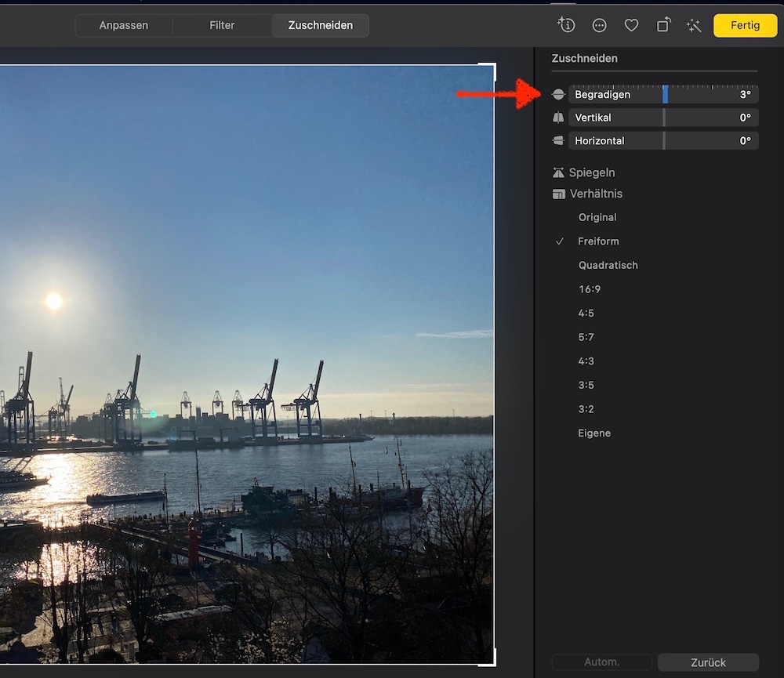Click the Horizontal perspective icon

(558, 141)
